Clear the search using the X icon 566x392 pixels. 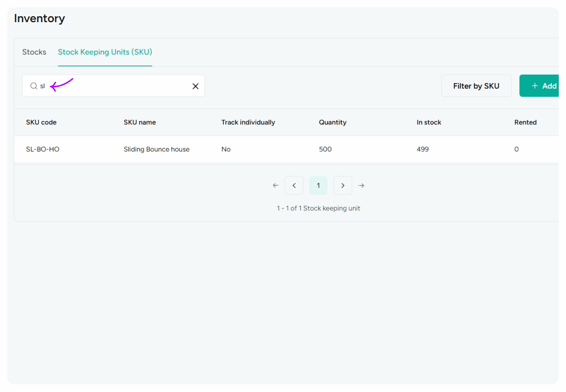(x=195, y=86)
